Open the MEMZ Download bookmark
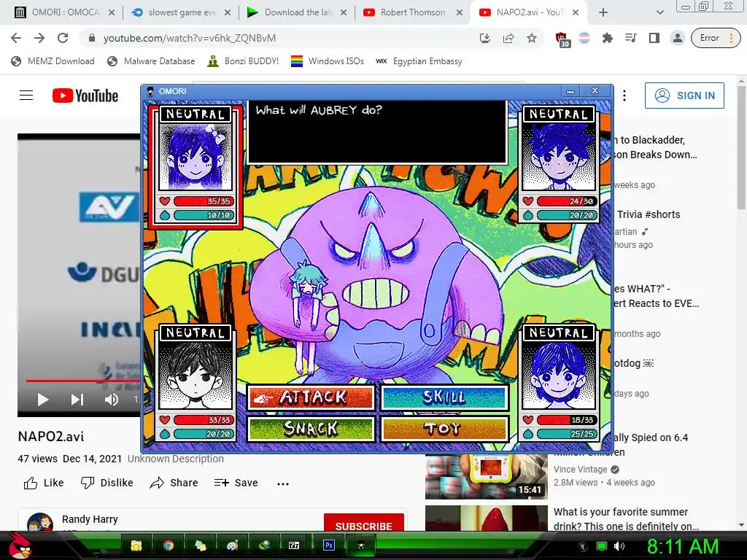Viewport: 747px width, 560px height. (53, 61)
